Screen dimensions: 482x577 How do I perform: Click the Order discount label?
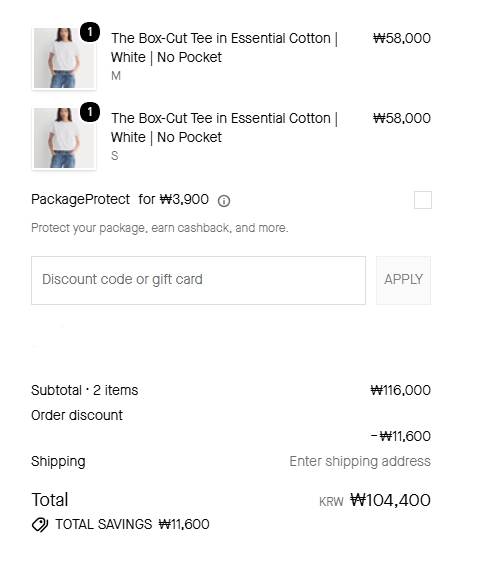coord(77,415)
